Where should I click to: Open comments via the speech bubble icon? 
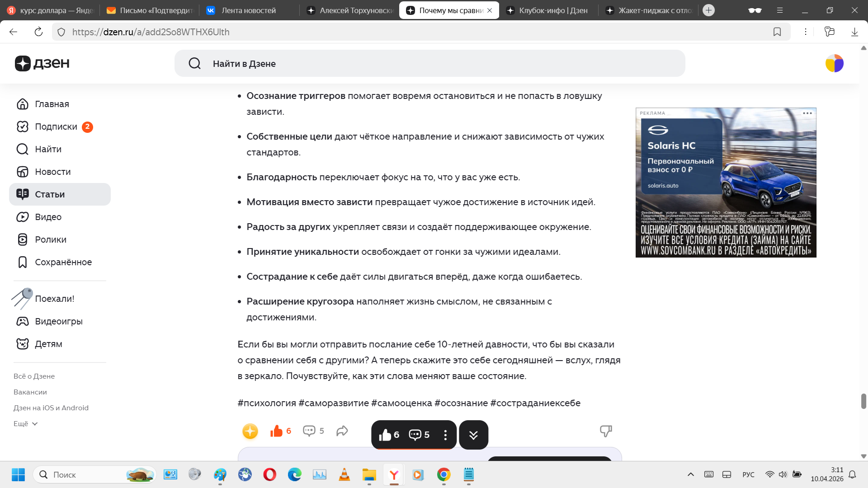(x=309, y=431)
